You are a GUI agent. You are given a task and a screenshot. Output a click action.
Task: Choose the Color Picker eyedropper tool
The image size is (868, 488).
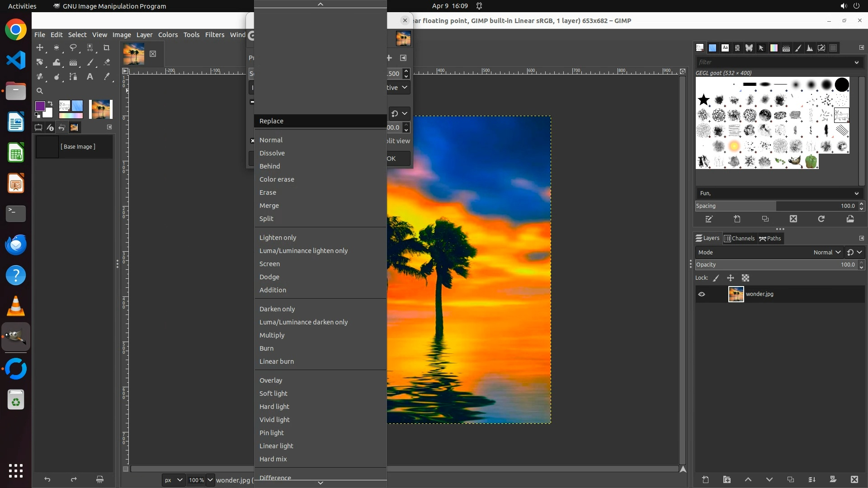(x=107, y=77)
